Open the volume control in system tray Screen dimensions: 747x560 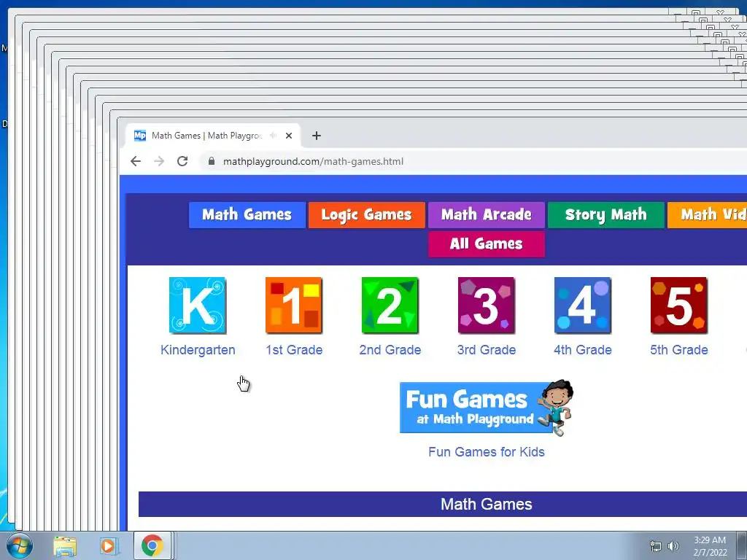pyautogui.click(x=673, y=546)
